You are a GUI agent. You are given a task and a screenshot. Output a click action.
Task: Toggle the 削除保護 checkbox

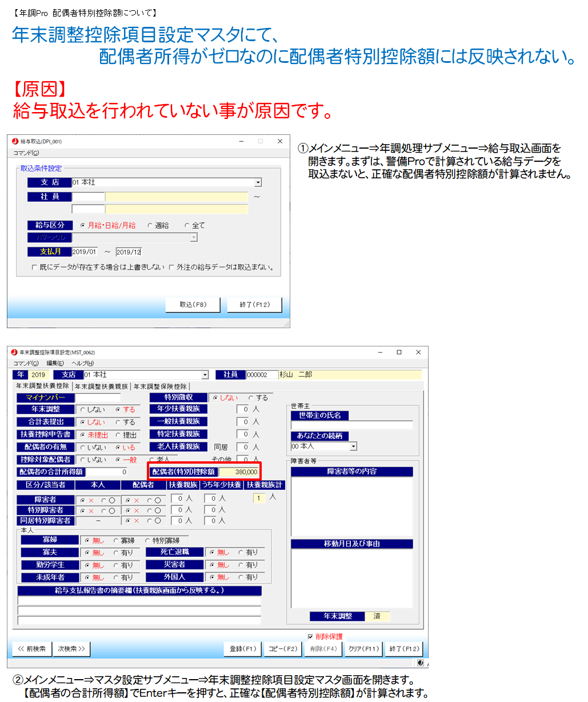click(310, 636)
